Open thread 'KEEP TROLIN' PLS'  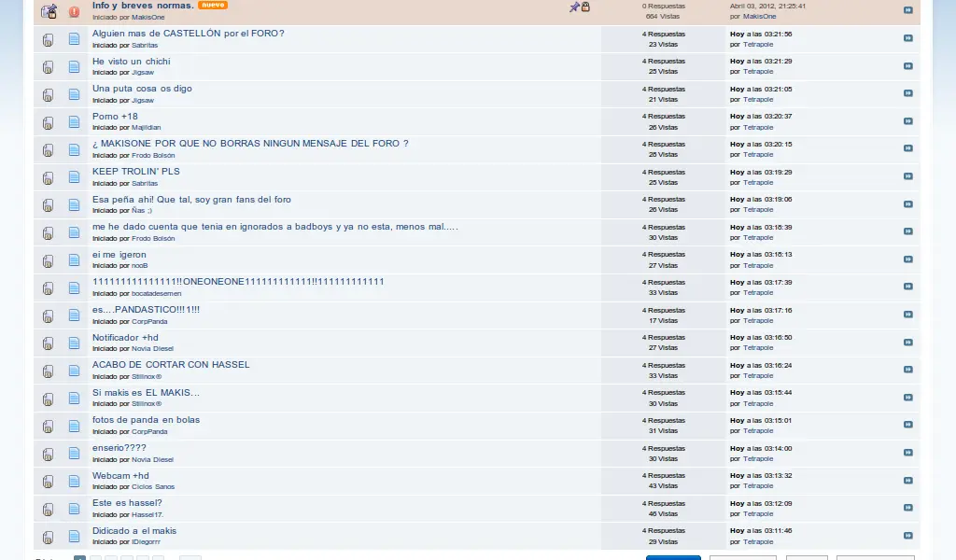point(136,171)
